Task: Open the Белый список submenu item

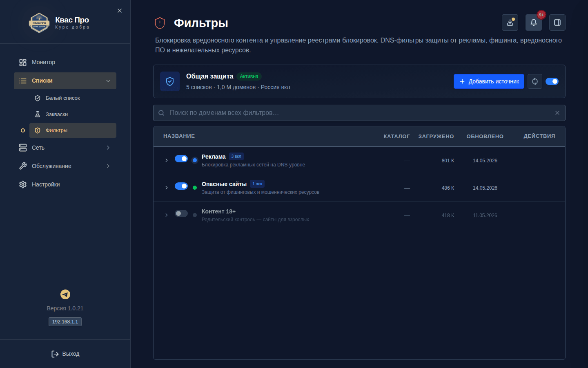Action: 73,98
